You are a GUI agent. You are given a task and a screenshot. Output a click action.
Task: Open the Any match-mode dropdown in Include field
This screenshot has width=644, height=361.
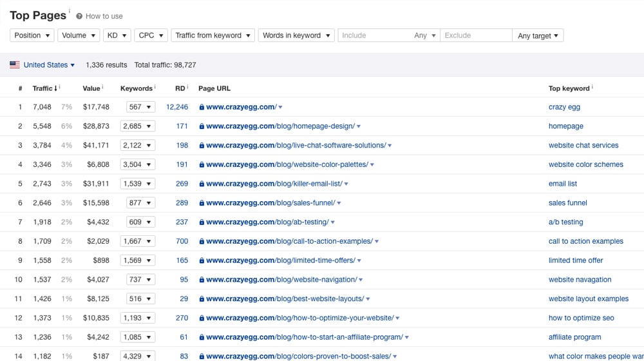pos(424,35)
